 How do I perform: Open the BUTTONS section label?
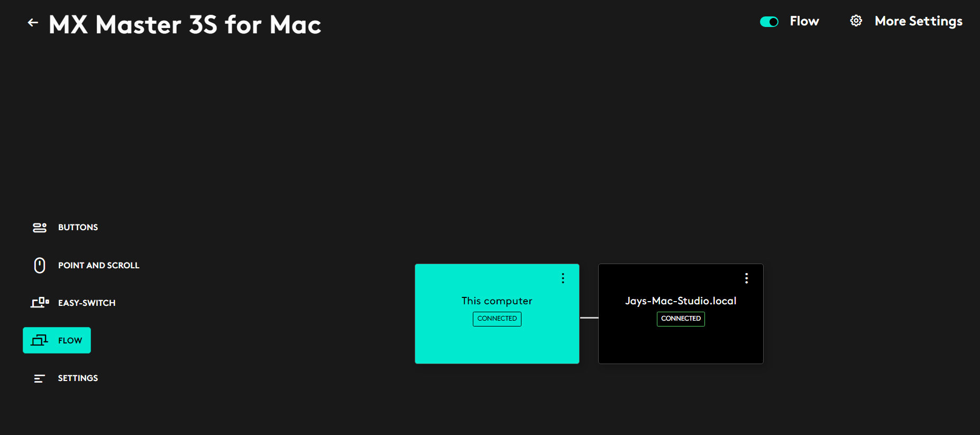coord(78,228)
